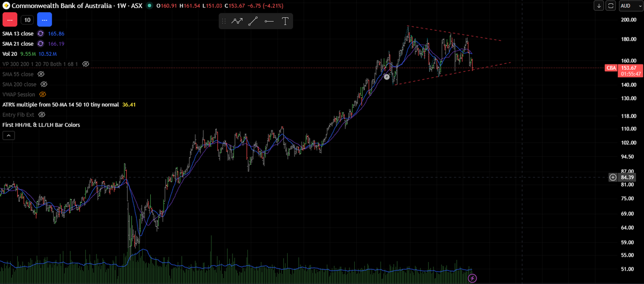The image size is (644, 284).
Task: Select the Vol 20 legend label
Action: pyautogui.click(x=10, y=54)
